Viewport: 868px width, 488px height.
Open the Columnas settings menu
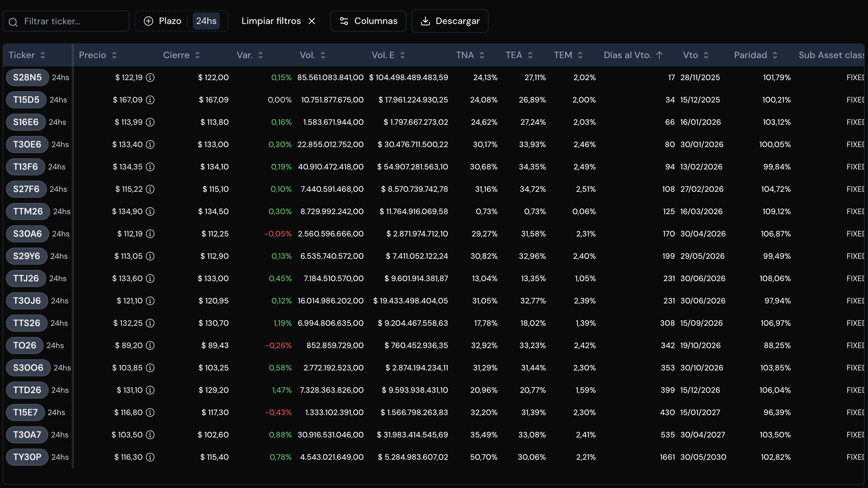[x=368, y=21]
